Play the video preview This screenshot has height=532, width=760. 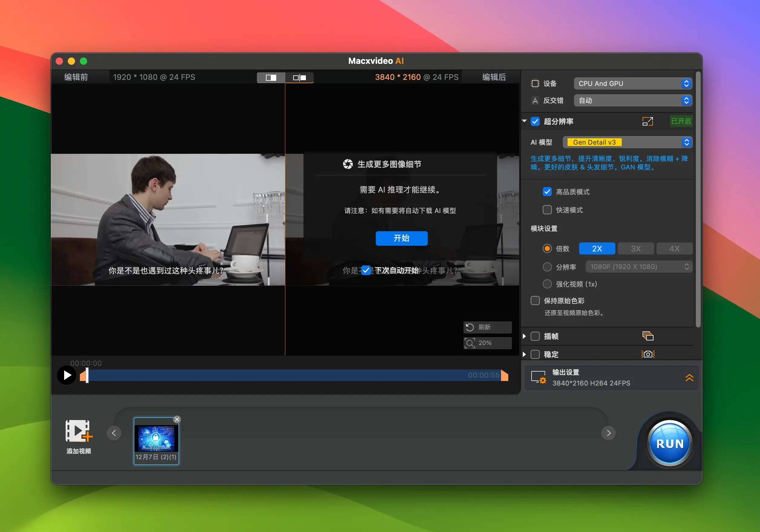(67, 375)
